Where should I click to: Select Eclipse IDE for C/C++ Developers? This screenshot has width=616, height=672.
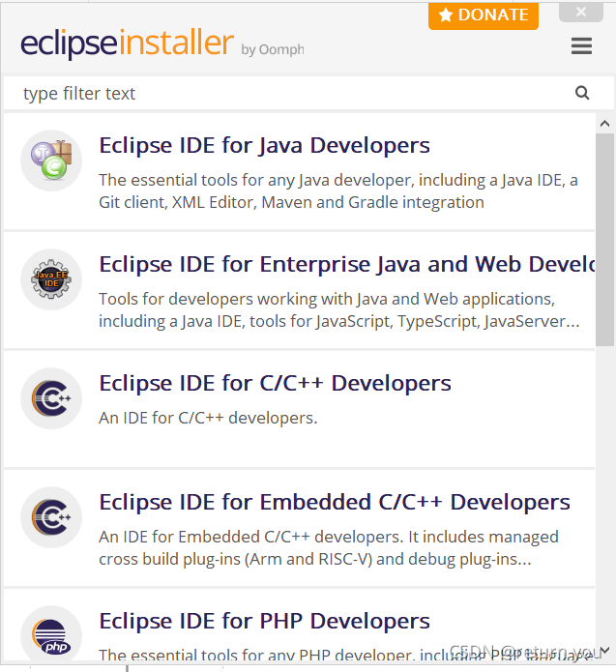[299, 409]
